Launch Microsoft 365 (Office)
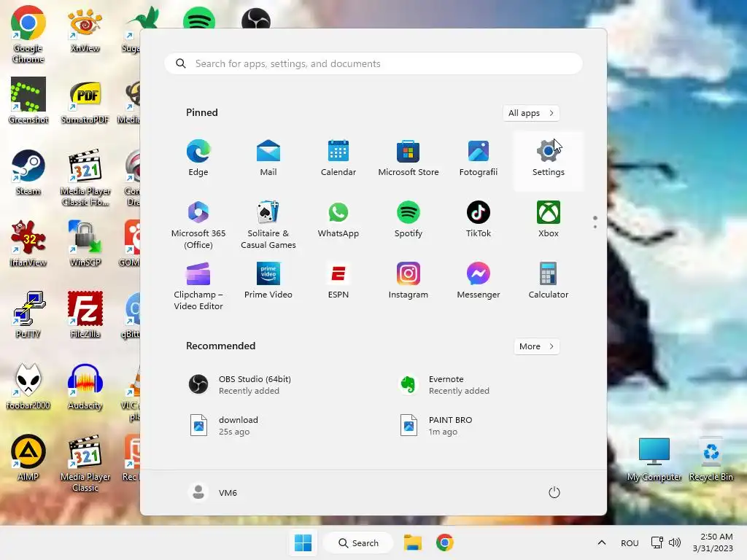Screen dimensions: 747x560 click(x=198, y=225)
